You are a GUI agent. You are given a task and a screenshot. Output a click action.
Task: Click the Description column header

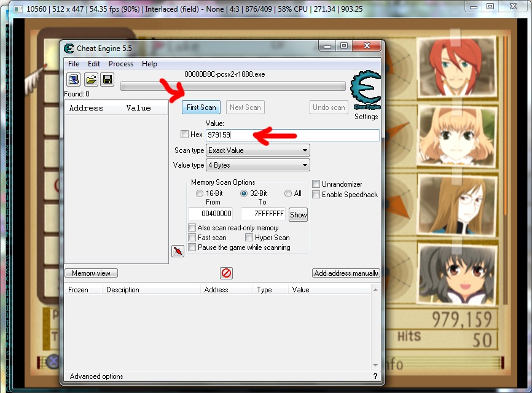[x=151, y=290]
